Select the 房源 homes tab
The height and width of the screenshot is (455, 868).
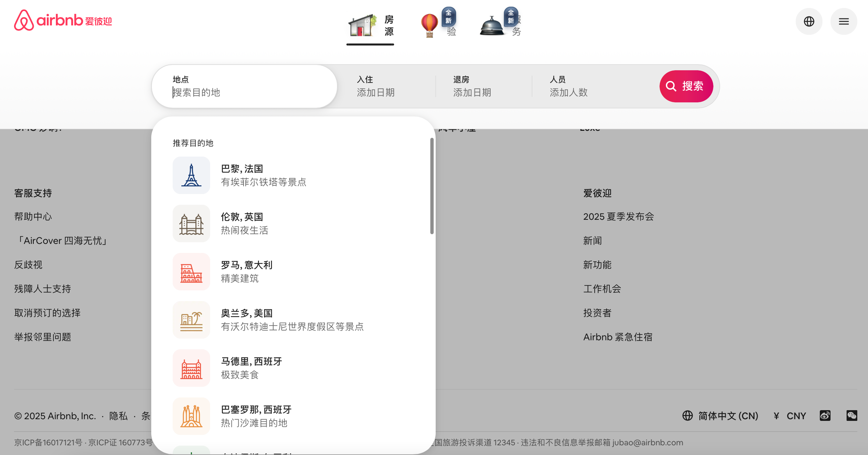point(370,26)
